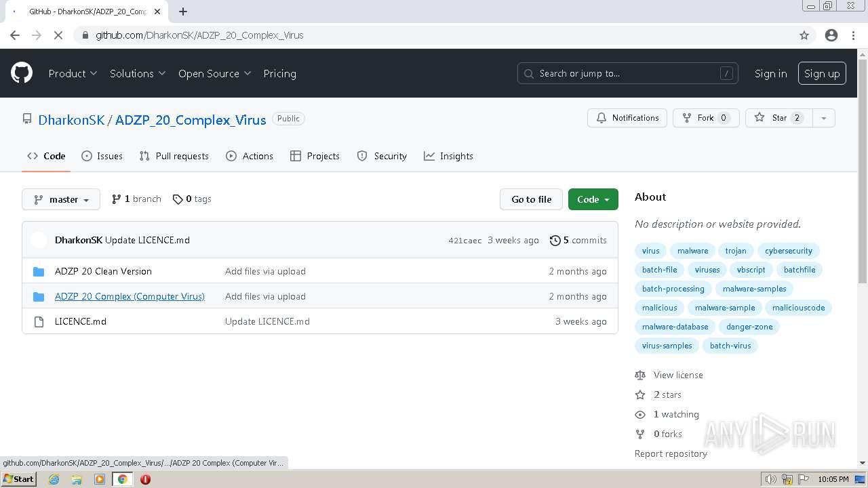Open Windows Explorer from the taskbar
Image resolution: width=868 pixels, height=488 pixels.
77,479
